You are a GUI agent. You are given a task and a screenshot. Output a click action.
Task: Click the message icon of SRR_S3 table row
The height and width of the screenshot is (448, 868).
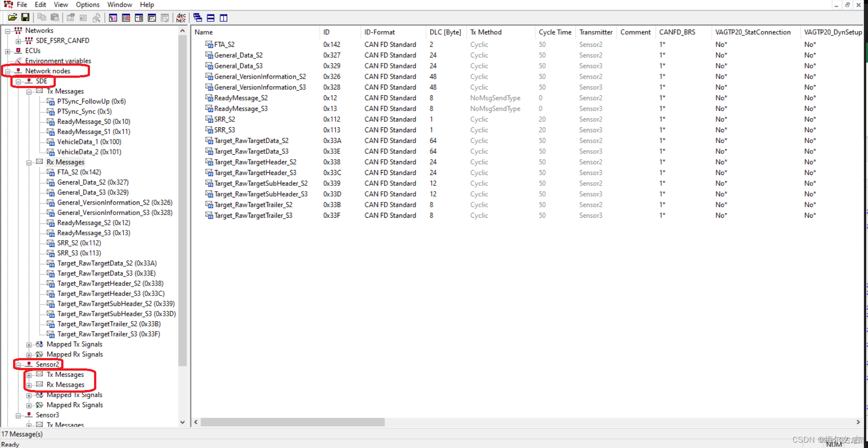[x=209, y=130]
